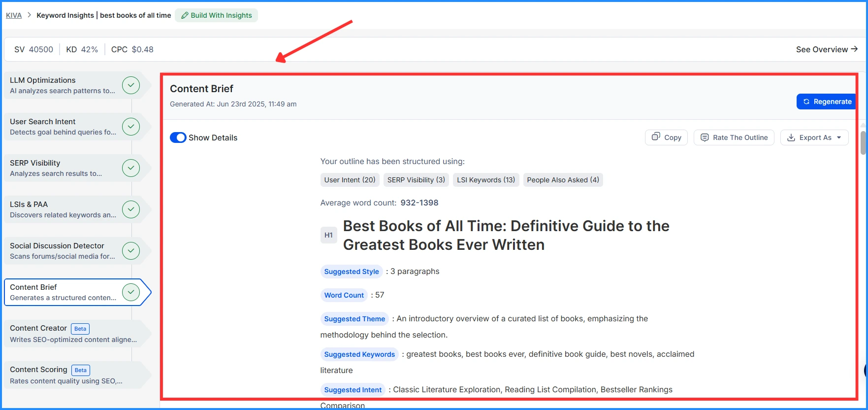The image size is (868, 410).
Task: Click the LLM Optimizations checkmark icon
Action: 131,85
